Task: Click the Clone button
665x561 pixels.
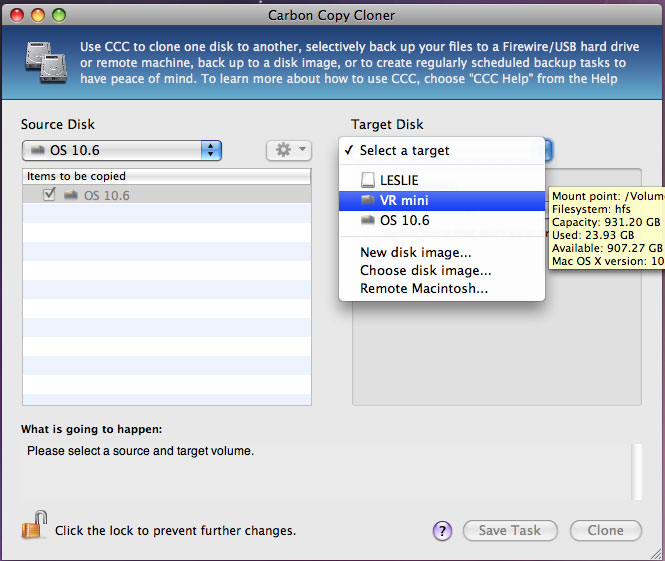Action: click(605, 530)
